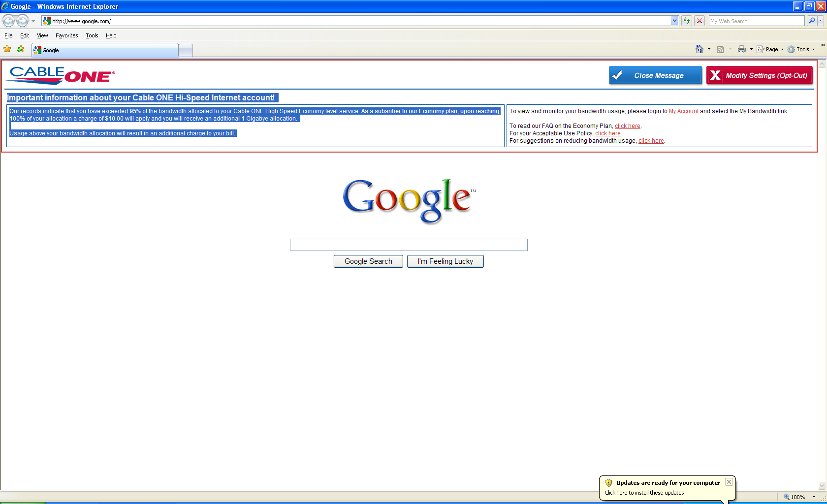Go to home page via Home icon

[x=699, y=49]
